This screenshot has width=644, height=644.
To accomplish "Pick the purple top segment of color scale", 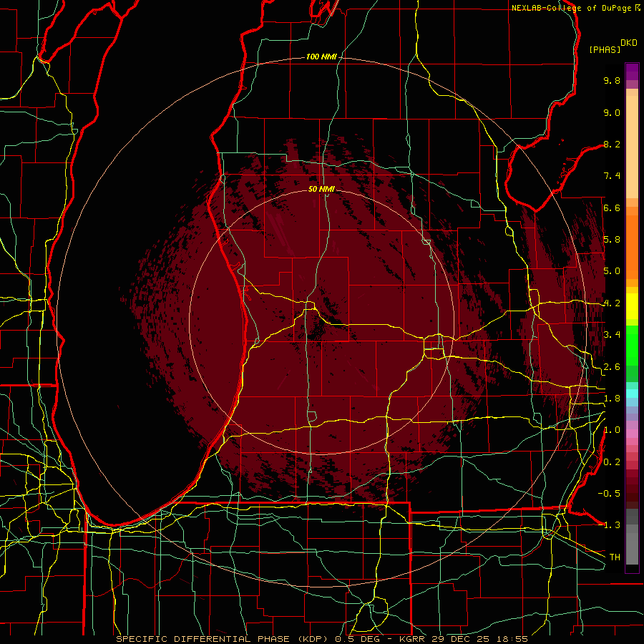I will pos(632,72).
